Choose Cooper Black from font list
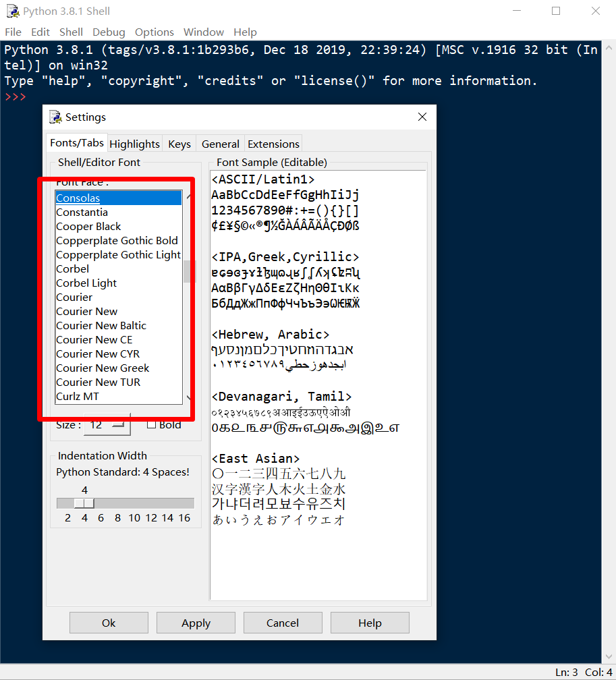 pyautogui.click(x=88, y=227)
